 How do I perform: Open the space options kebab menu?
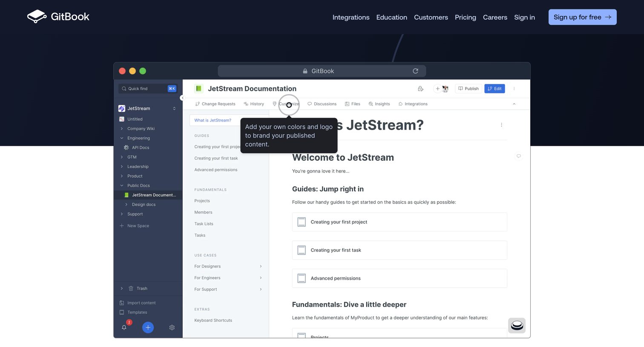[x=514, y=89]
